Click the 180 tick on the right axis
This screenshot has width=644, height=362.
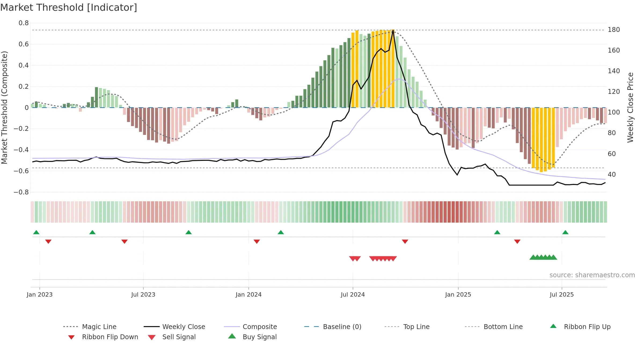pyautogui.click(x=614, y=29)
